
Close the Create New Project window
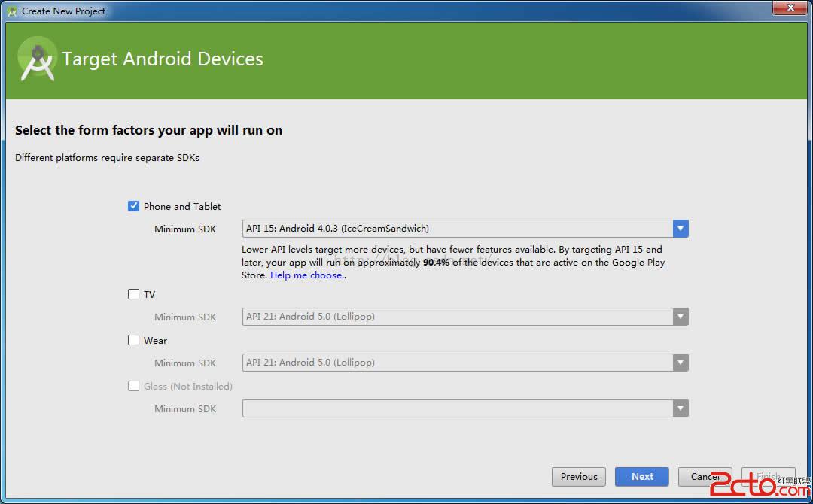pyautogui.click(x=789, y=8)
